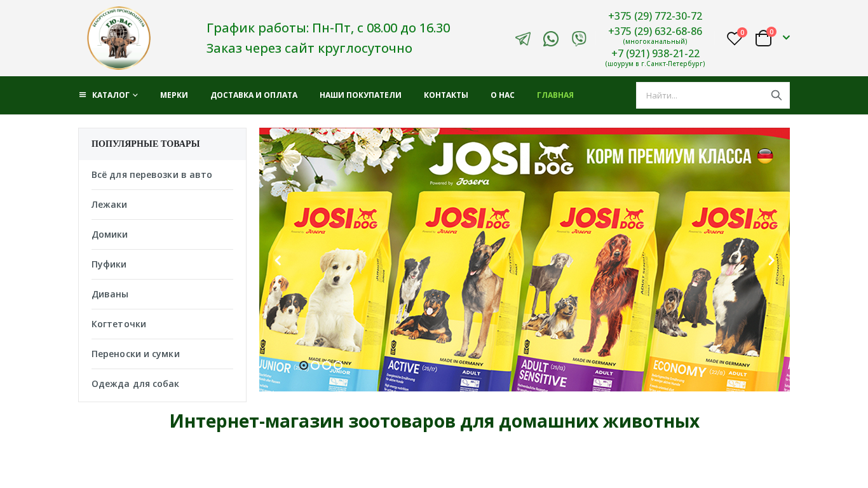Open the Доставка и оплата menu item
The height and width of the screenshot is (488, 868).
pyautogui.click(x=254, y=95)
